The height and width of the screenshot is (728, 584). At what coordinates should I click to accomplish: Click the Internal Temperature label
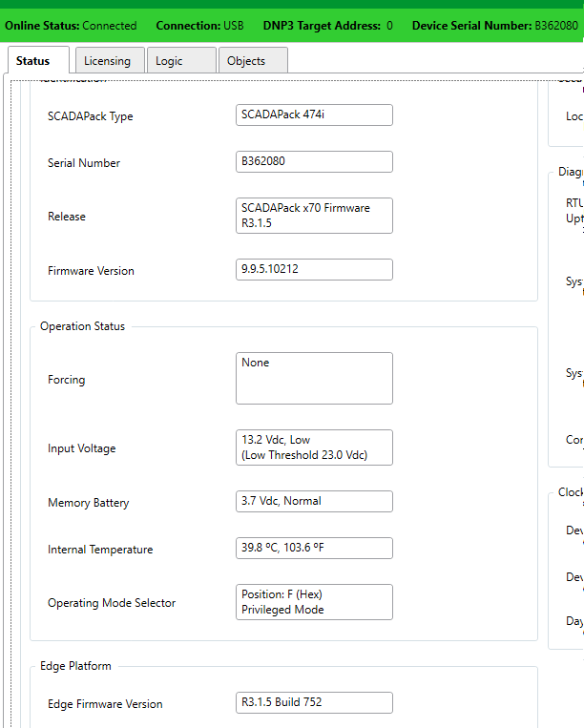tap(100, 550)
